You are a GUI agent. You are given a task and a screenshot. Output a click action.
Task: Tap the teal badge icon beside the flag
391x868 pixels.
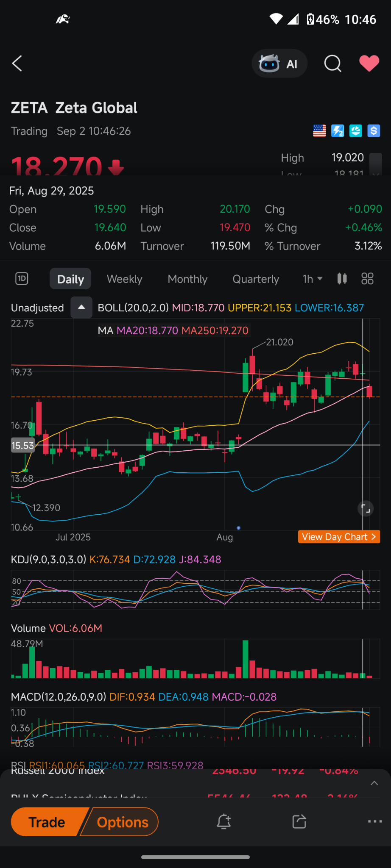355,131
